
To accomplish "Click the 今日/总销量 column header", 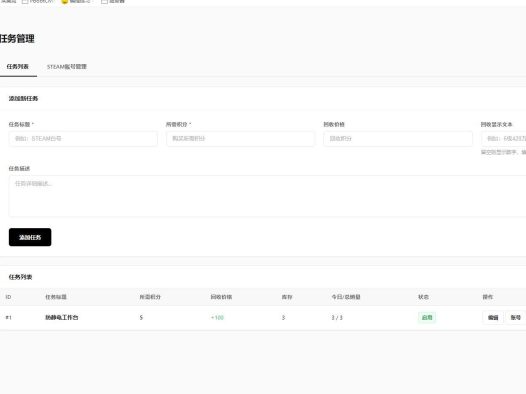I will (346, 297).
